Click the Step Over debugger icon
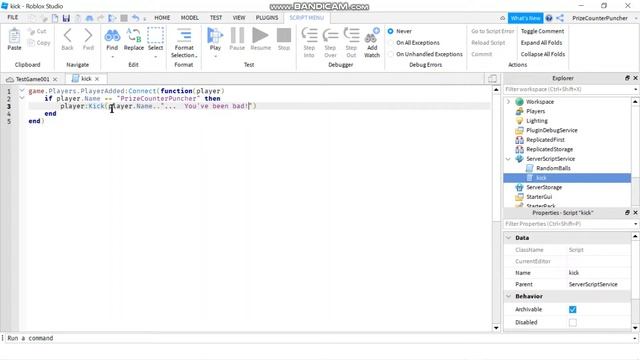This screenshot has height=360, width=640. pos(330,36)
